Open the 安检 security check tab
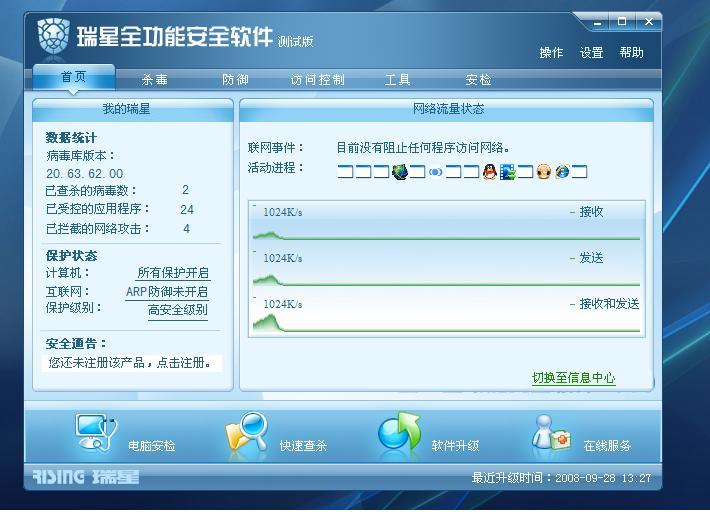The height and width of the screenshot is (512, 710). click(479, 80)
